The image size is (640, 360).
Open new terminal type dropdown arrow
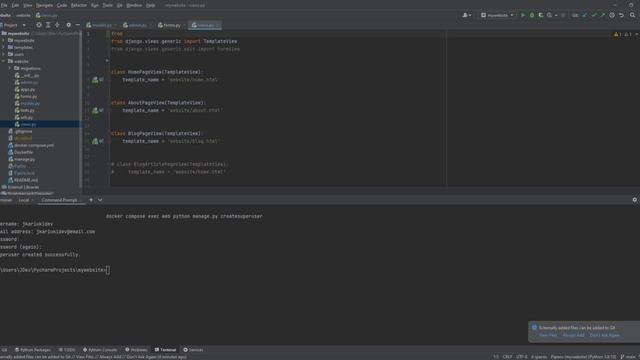pyautogui.click(x=100, y=200)
